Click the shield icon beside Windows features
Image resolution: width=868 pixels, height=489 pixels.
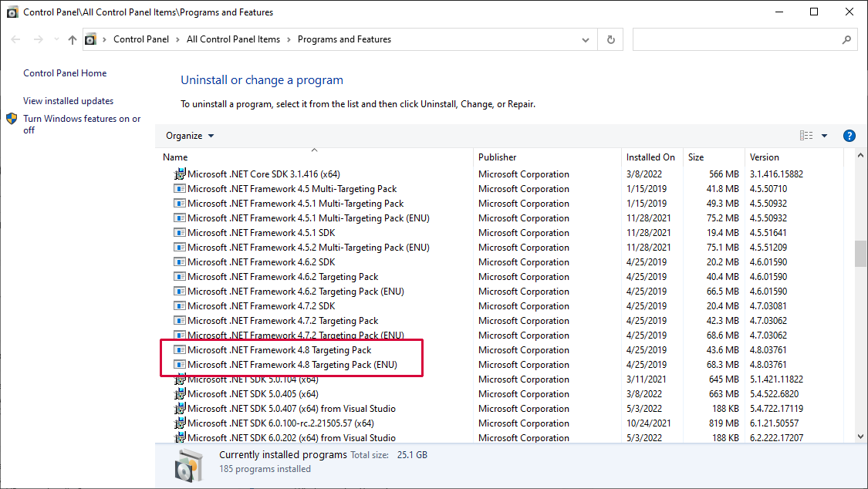click(x=12, y=118)
